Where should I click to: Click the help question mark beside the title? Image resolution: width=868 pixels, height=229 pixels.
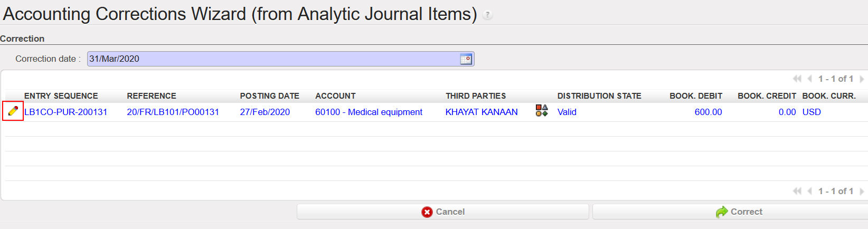point(488,15)
